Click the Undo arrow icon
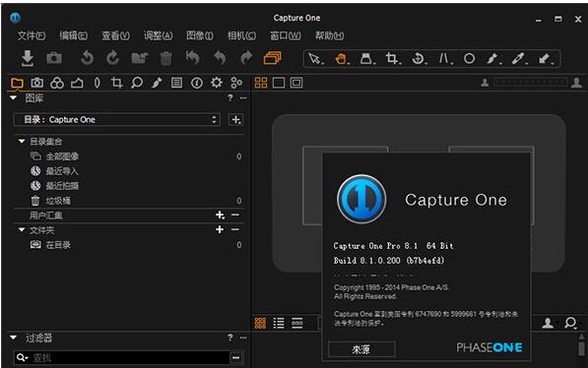Image resolution: width=588 pixels, height=368 pixels. tap(220, 58)
